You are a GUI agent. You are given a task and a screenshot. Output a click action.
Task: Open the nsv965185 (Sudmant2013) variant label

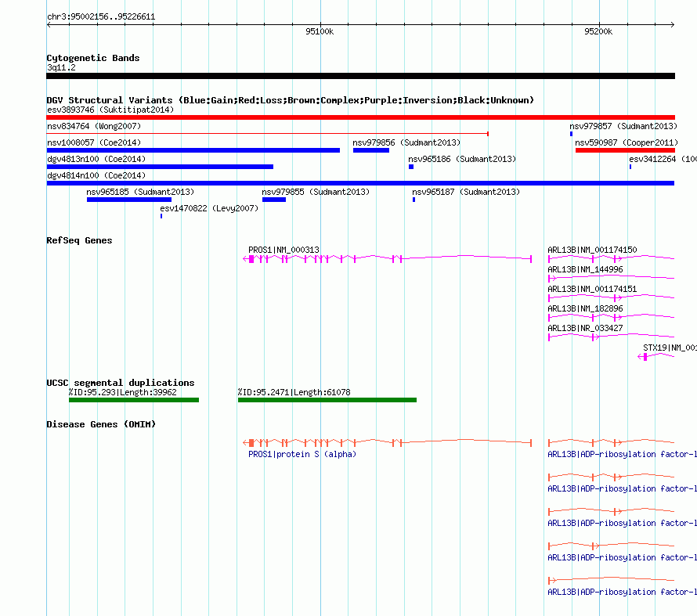click(140, 192)
